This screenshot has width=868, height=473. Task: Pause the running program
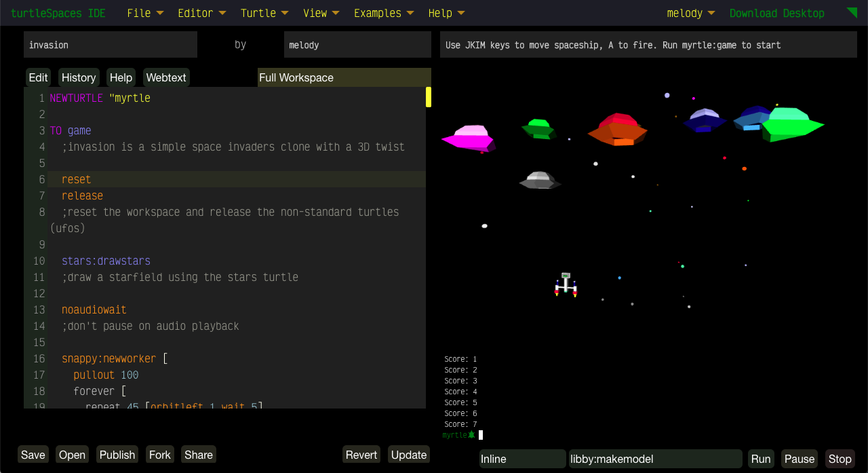tap(799, 459)
